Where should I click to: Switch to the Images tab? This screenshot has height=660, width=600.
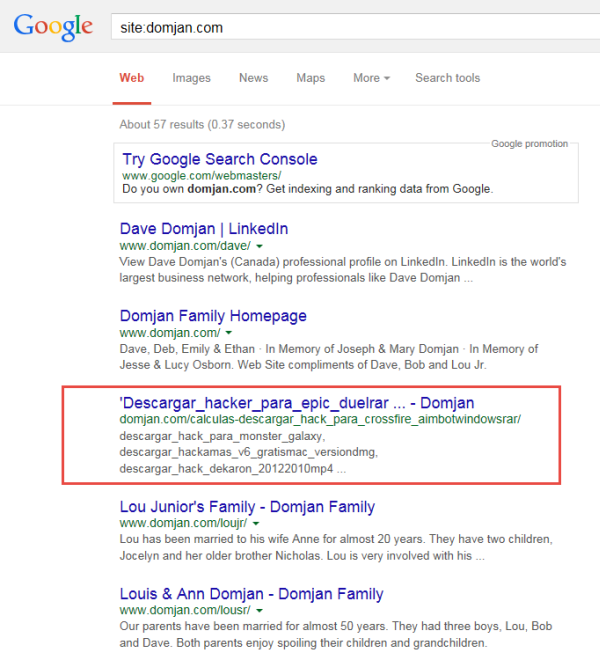point(191,78)
